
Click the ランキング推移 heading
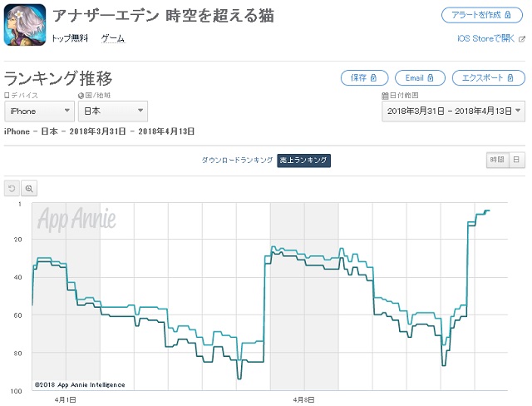click(x=58, y=78)
